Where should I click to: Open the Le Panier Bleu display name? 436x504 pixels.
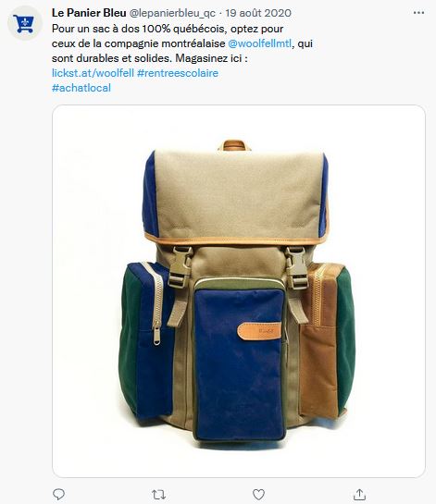[89, 13]
